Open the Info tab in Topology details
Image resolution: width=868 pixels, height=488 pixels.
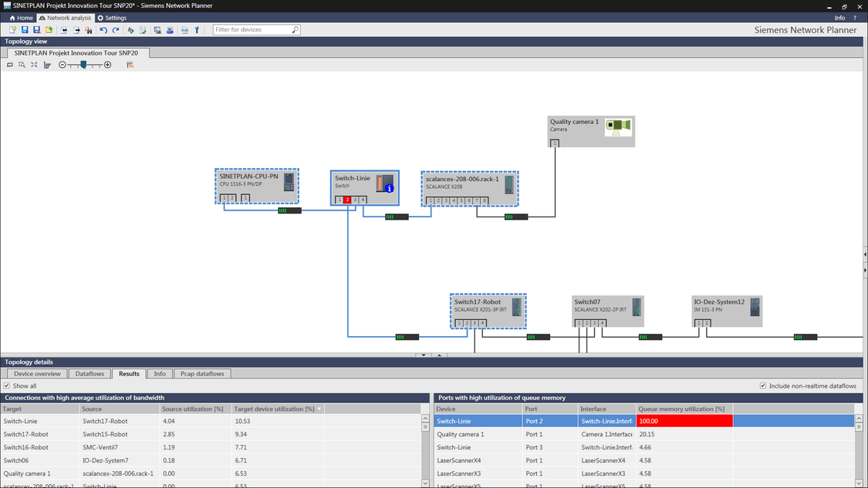pos(160,373)
